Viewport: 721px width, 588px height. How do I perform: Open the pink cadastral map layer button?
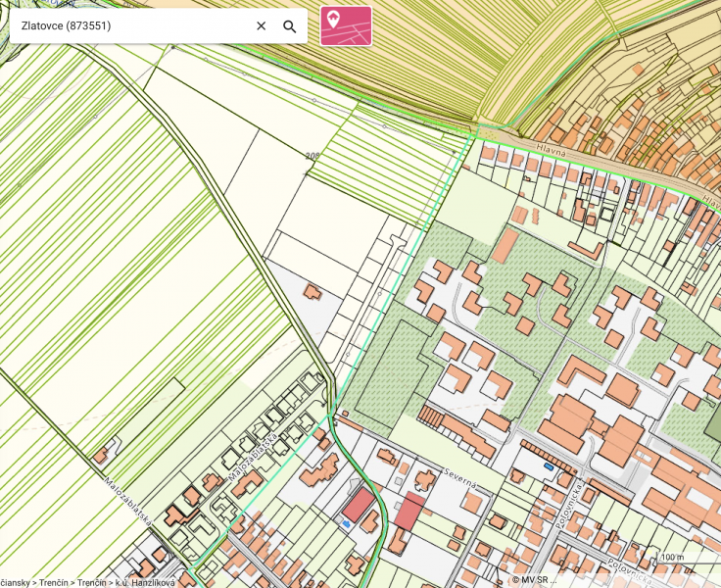pyautogui.click(x=346, y=25)
